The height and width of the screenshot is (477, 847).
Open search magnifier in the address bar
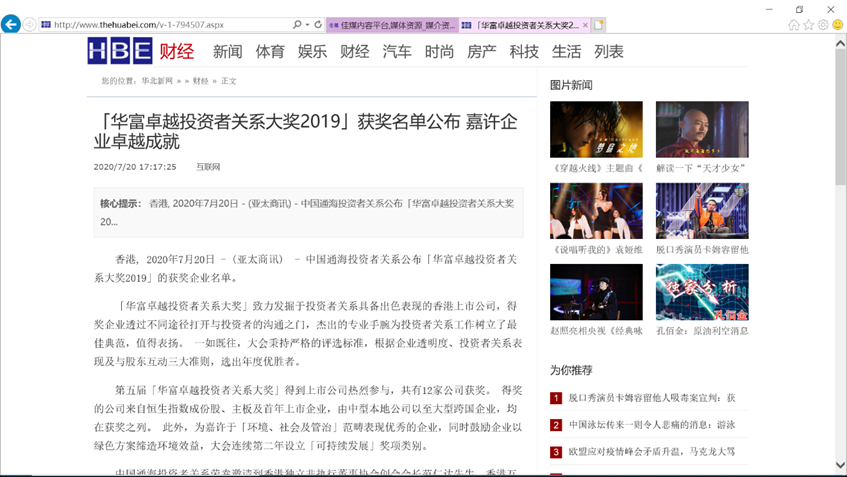tap(297, 24)
